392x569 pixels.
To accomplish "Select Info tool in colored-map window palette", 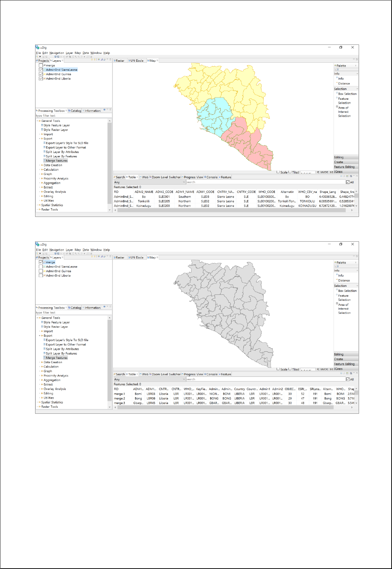I will pyautogui.click(x=340, y=79).
